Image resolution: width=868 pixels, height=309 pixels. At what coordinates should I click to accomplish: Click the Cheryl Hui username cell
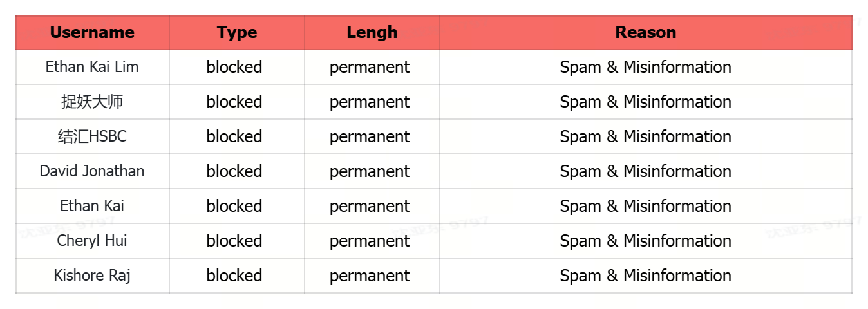tap(92, 241)
